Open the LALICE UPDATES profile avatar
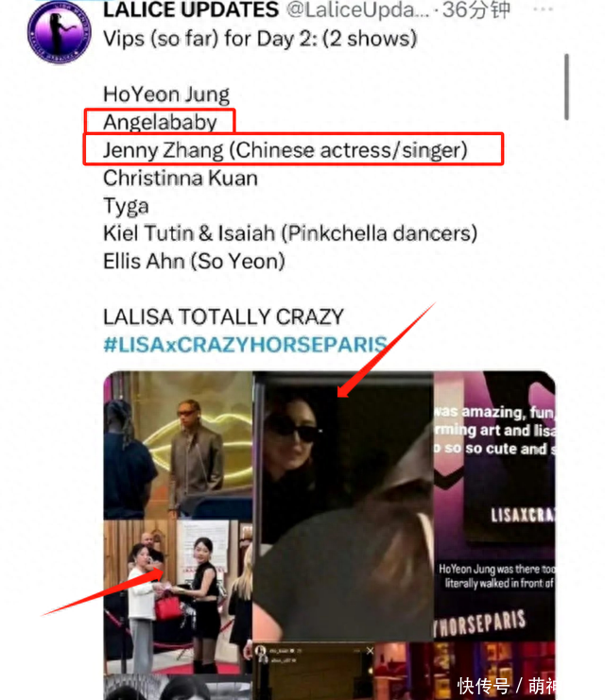 tap(59, 32)
